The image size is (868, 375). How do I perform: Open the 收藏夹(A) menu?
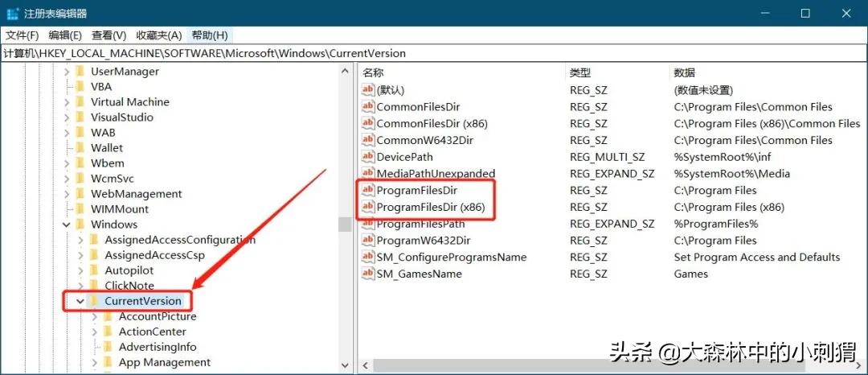pyautogui.click(x=159, y=35)
